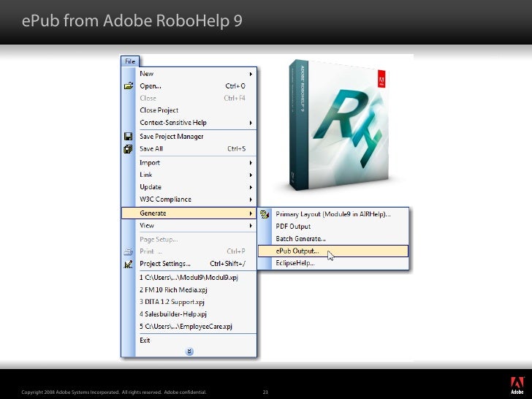The width and height of the screenshot is (532, 399).
Task: Click the copyright notice in footer
Action: (114, 392)
